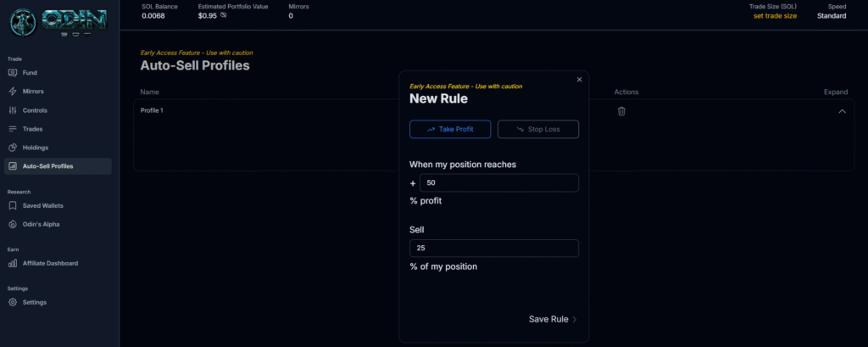Delete Profile 1 with trash icon
The image size is (868, 347).
click(x=621, y=111)
